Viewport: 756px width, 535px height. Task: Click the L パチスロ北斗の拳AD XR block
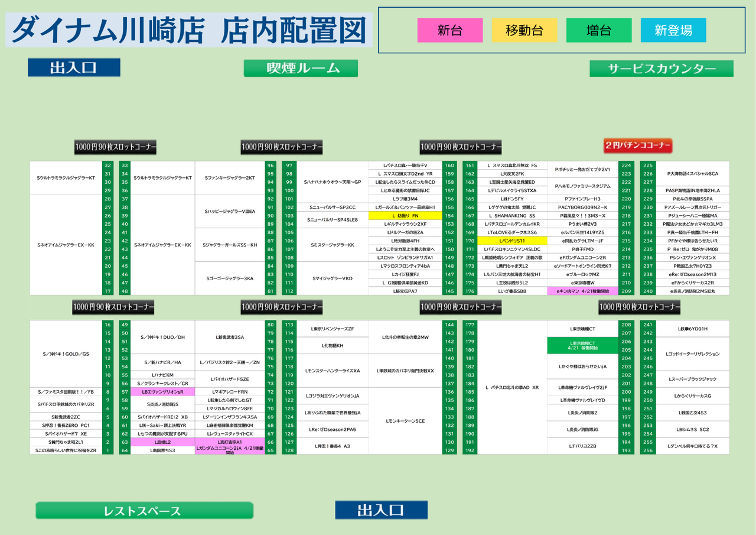click(512, 388)
